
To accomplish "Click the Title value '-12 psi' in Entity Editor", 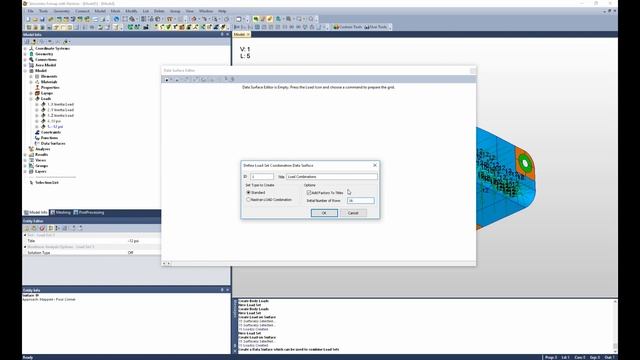I will point(133,241).
